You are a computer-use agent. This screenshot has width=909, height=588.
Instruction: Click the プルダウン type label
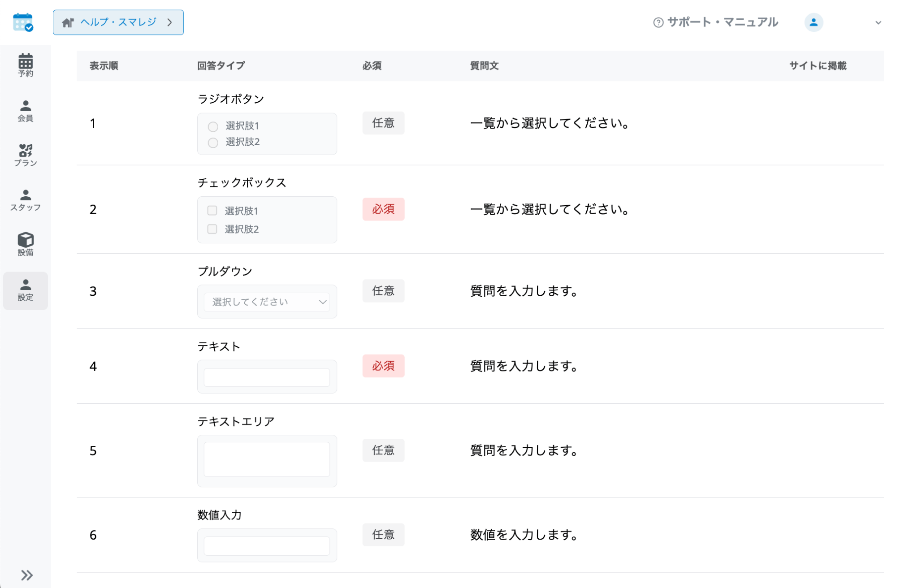[225, 272]
